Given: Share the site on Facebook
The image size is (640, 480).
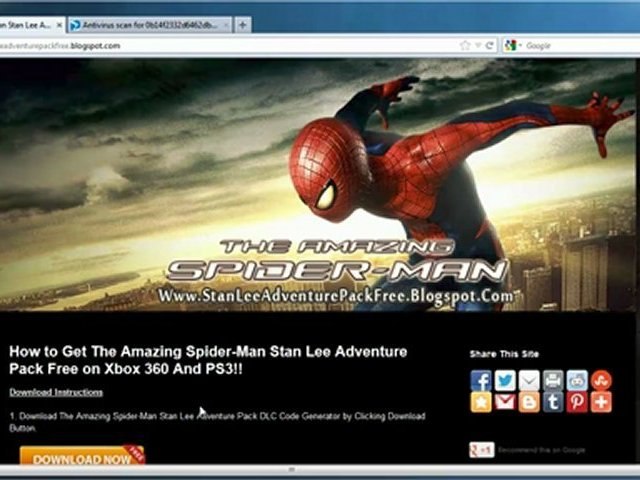Looking at the screenshot, I should coord(481,380).
